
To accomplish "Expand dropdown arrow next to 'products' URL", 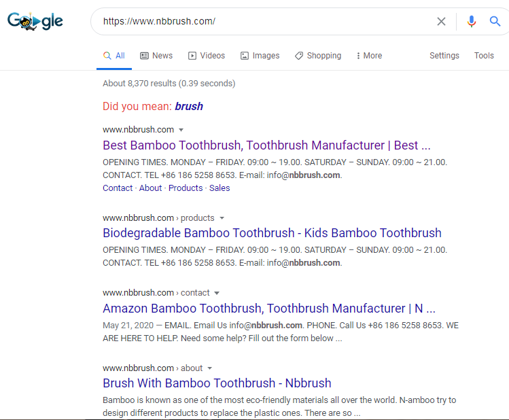I will pos(222,218).
